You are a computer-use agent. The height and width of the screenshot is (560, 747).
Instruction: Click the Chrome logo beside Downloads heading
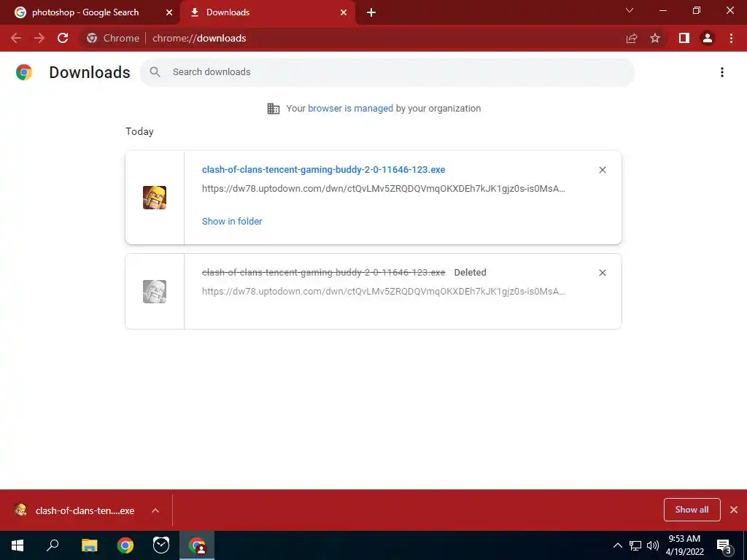[24, 72]
